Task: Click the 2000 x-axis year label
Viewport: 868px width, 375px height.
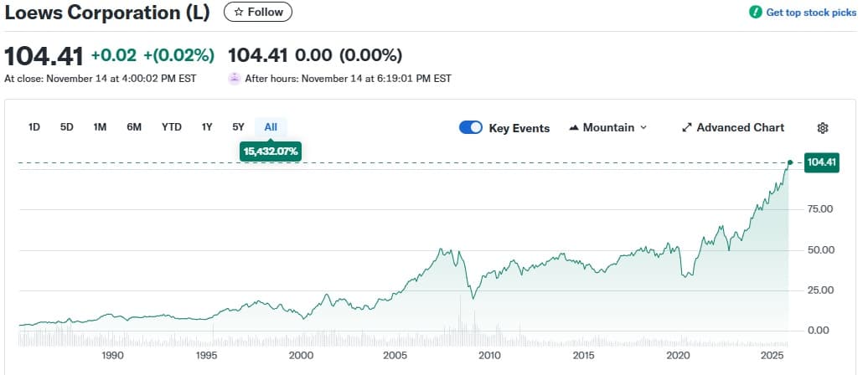Action: (301, 356)
